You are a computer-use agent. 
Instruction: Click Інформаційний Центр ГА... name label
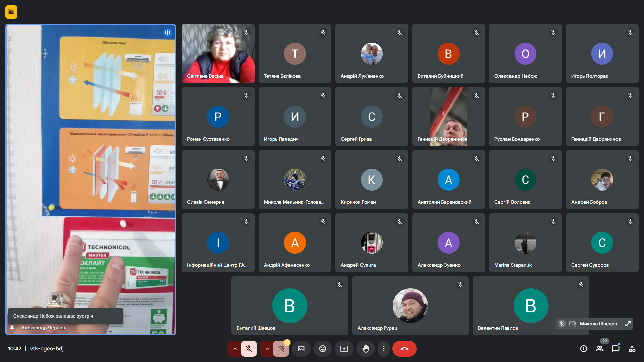(x=217, y=265)
